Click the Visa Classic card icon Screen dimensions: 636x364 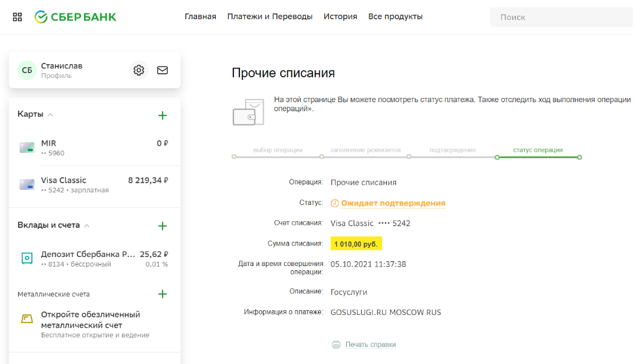coord(27,184)
